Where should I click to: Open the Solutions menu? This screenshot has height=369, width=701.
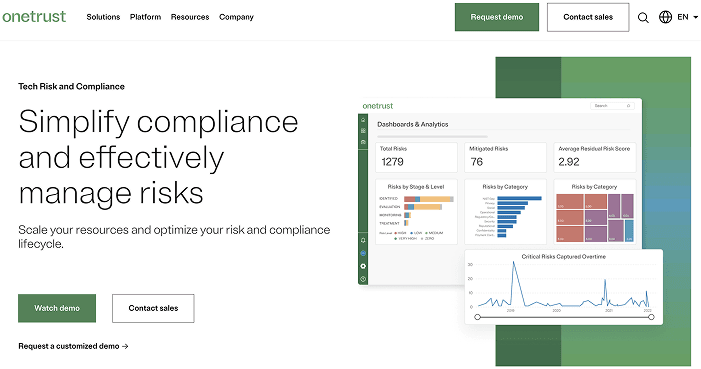tap(103, 17)
